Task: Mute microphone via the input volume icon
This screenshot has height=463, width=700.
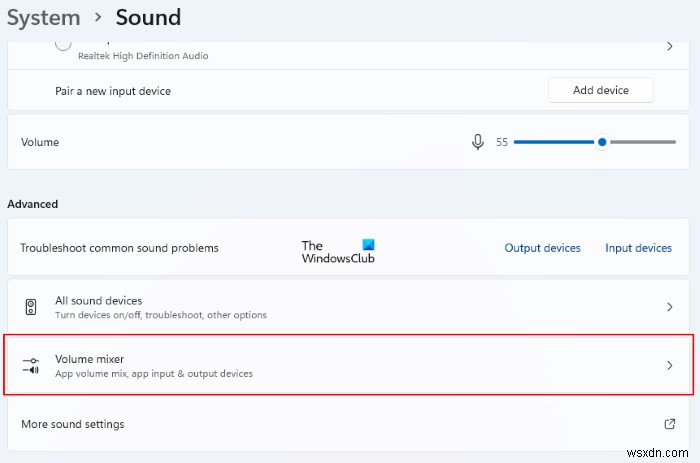Action: (477, 142)
